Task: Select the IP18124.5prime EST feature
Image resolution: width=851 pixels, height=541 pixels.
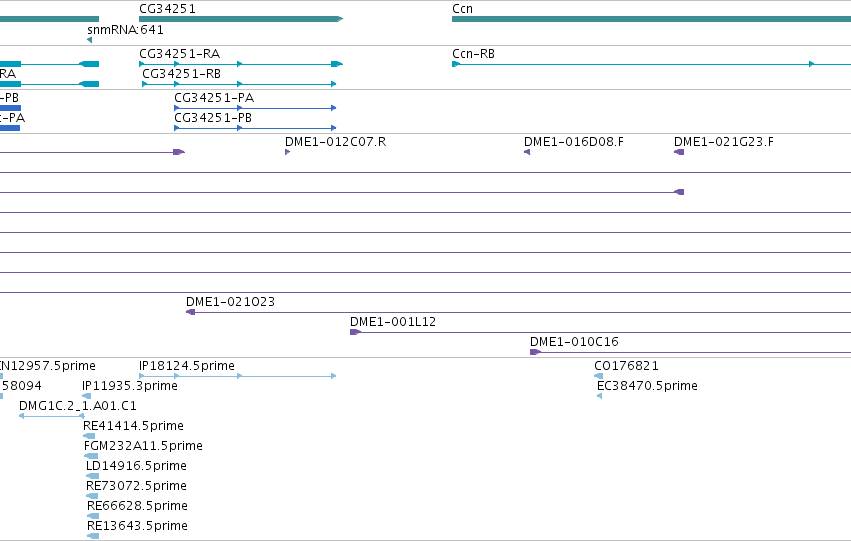Action: pos(238,375)
